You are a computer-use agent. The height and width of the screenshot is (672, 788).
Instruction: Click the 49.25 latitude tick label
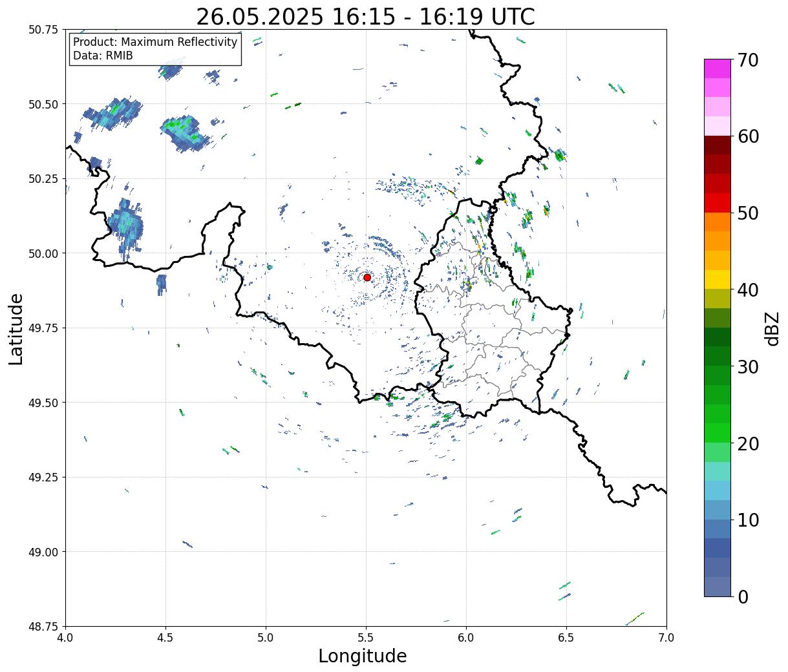pos(43,478)
